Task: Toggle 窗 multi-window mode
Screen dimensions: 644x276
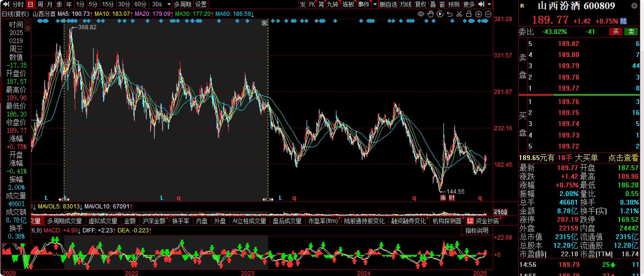Action: (442, 4)
